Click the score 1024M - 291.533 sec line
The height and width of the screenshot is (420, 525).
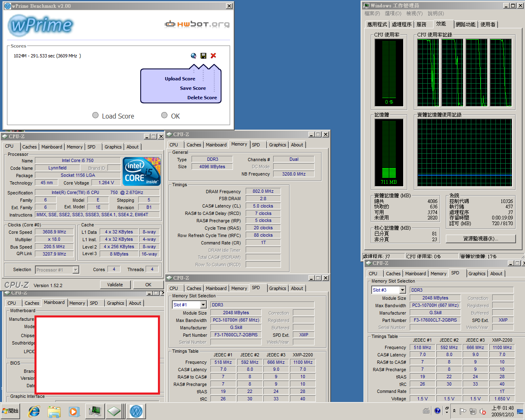point(47,56)
